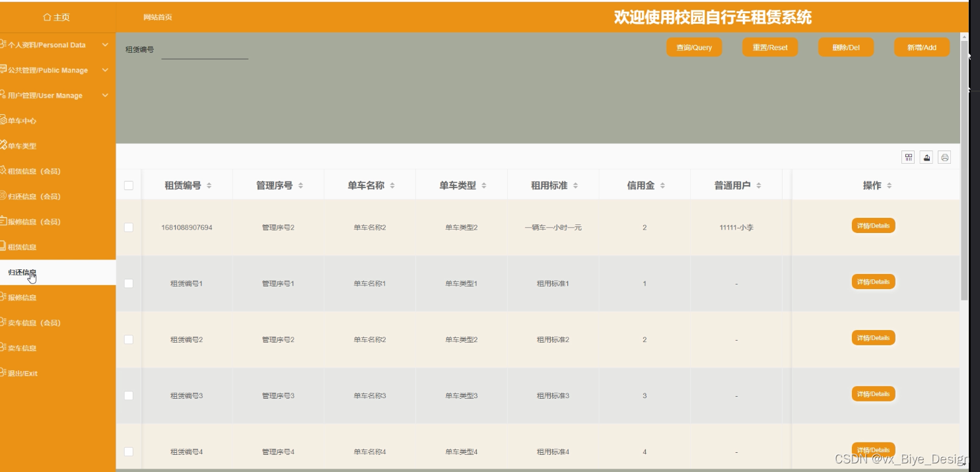Expand the 用户管理/User Manage chevron
980x472 pixels.
[105, 95]
